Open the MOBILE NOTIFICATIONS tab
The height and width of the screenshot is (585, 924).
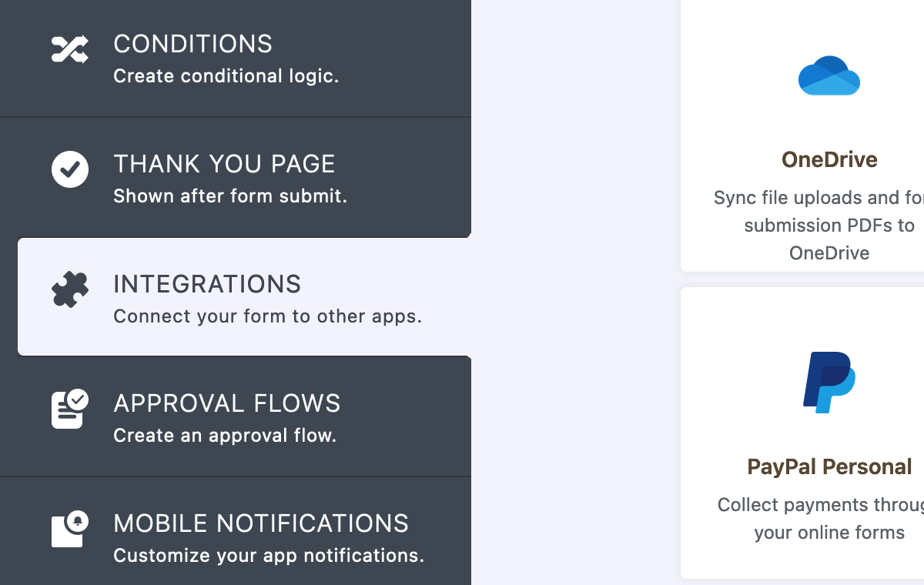point(261,523)
